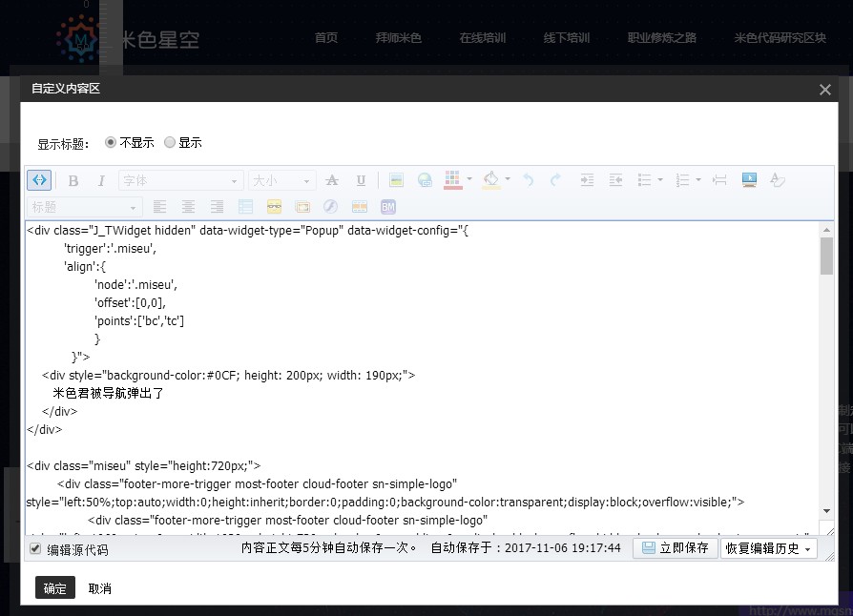Image resolution: width=853 pixels, height=616 pixels.
Task: Apply an unordered bullet list
Action: point(647,180)
